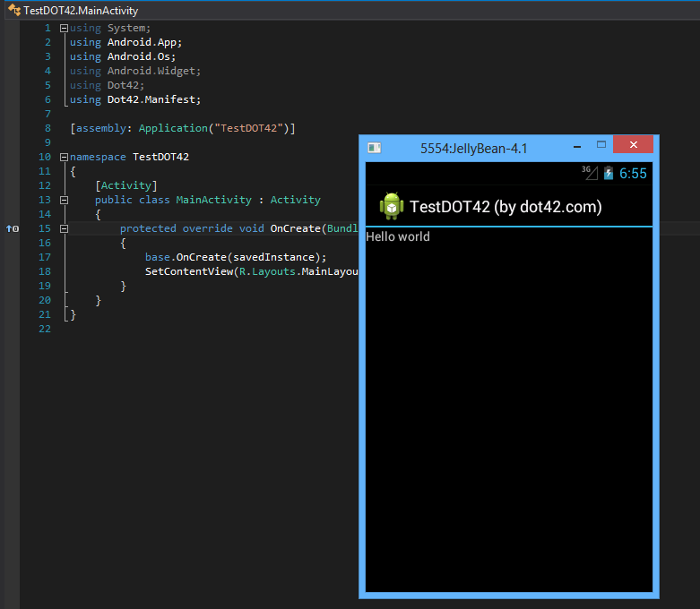Click Android.Os on line 3
Viewport: 700px width, 609px height.
[138, 56]
